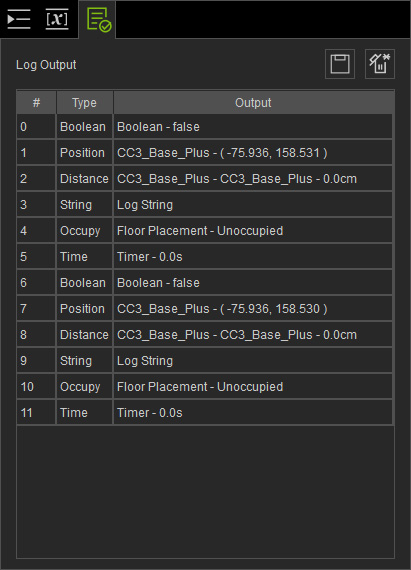Screen dimensions: 411x570
Task: Select row 5 Timer - 0.0s entry
Action: point(205,257)
